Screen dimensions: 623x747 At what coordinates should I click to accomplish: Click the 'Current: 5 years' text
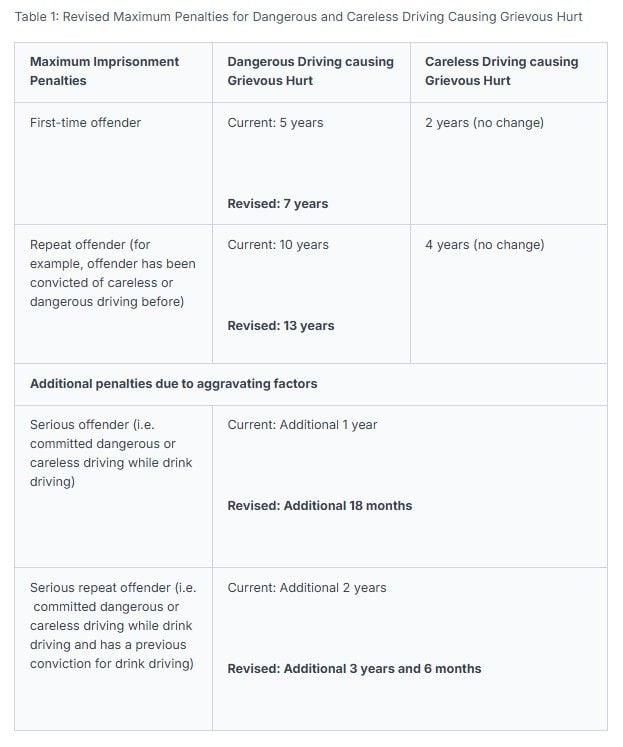coord(275,123)
